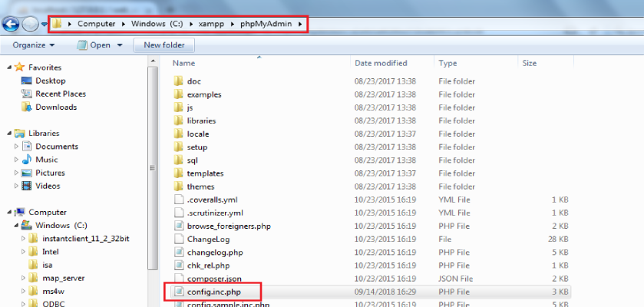Collapse the Computer tree node
This screenshot has height=307, width=644.
[x=9, y=213]
